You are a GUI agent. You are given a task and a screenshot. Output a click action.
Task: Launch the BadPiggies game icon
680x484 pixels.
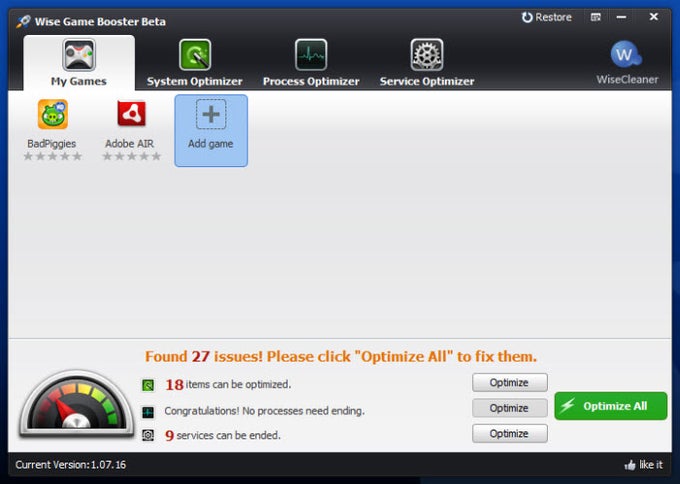tap(52, 114)
